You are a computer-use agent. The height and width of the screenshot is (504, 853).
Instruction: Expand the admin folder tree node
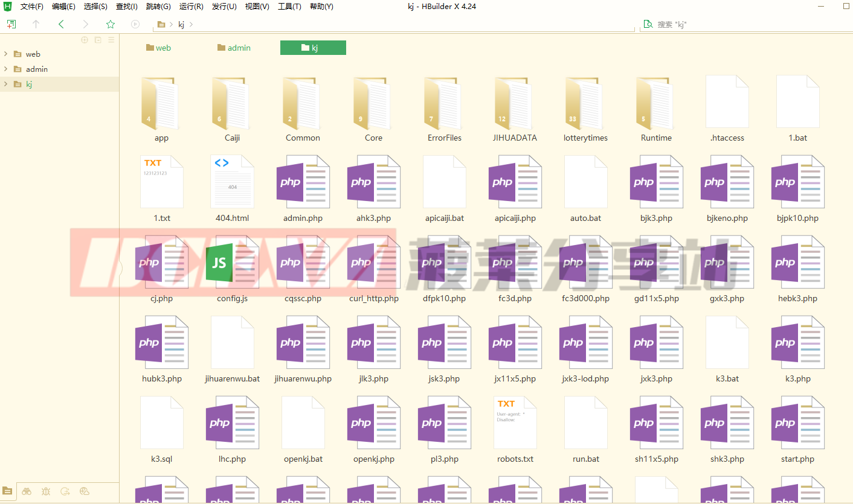tap(5, 69)
